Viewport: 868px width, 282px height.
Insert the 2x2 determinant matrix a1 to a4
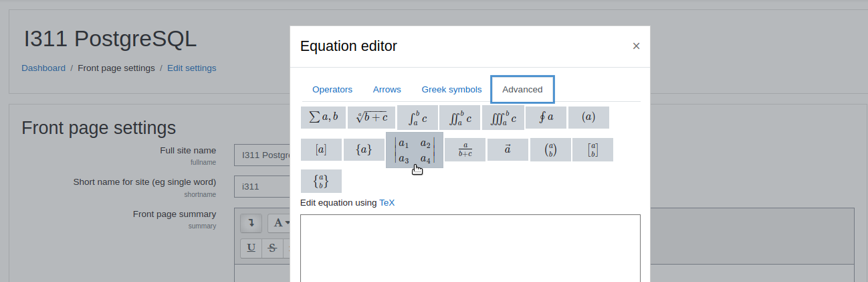tap(415, 150)
